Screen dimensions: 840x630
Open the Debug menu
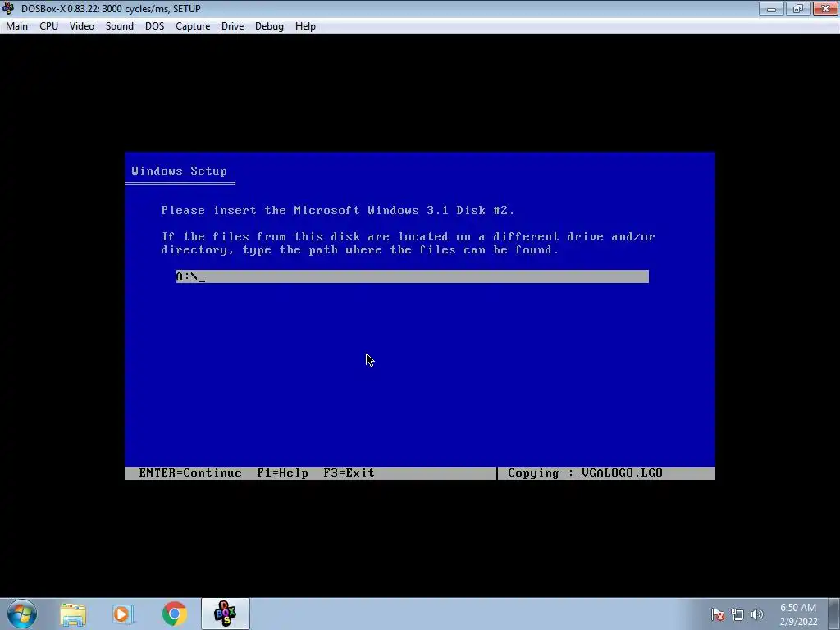pyautogui.click(x=269, y=26)
